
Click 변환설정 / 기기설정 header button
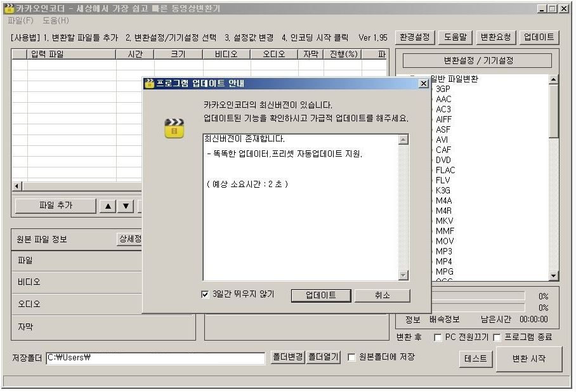[478, 61]
